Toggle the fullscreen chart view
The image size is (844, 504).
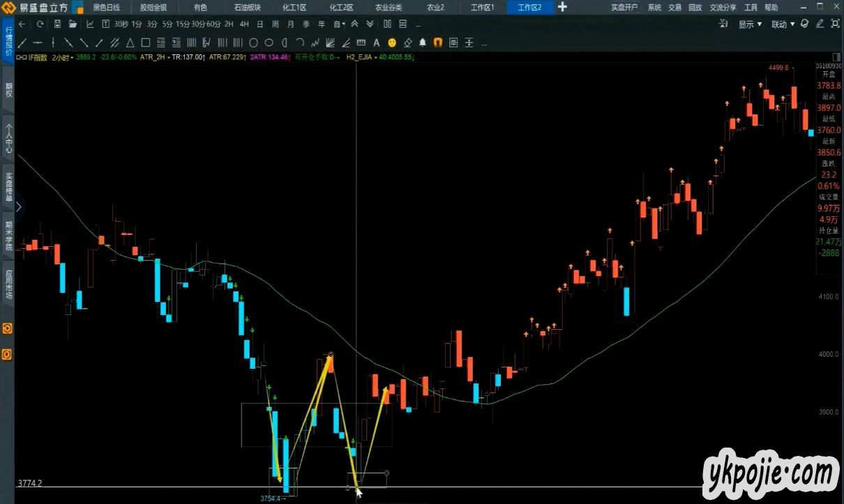pos(836,24)
